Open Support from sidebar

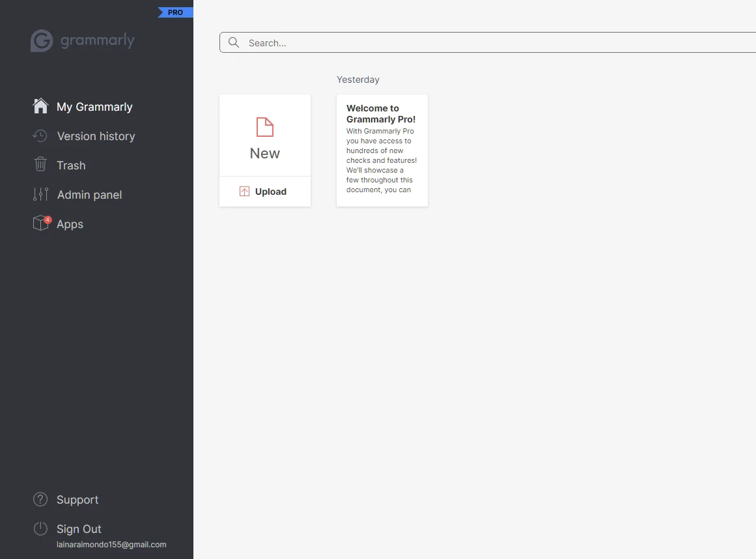77,500
